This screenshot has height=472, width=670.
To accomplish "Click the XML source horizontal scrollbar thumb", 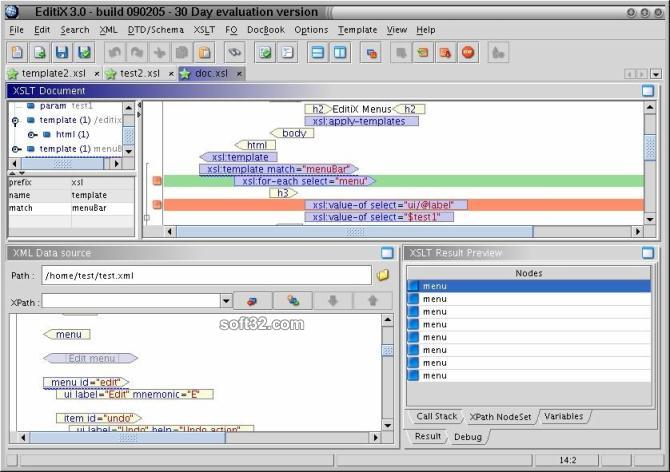I will [127, 437].
